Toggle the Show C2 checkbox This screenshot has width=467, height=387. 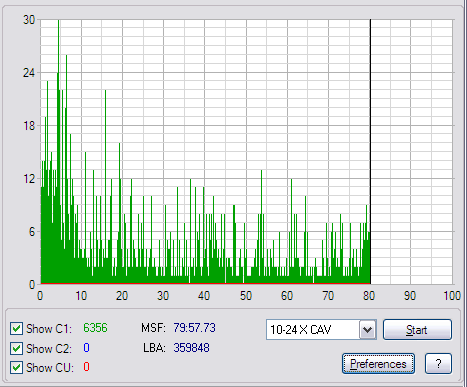click(x=16, y=348)
